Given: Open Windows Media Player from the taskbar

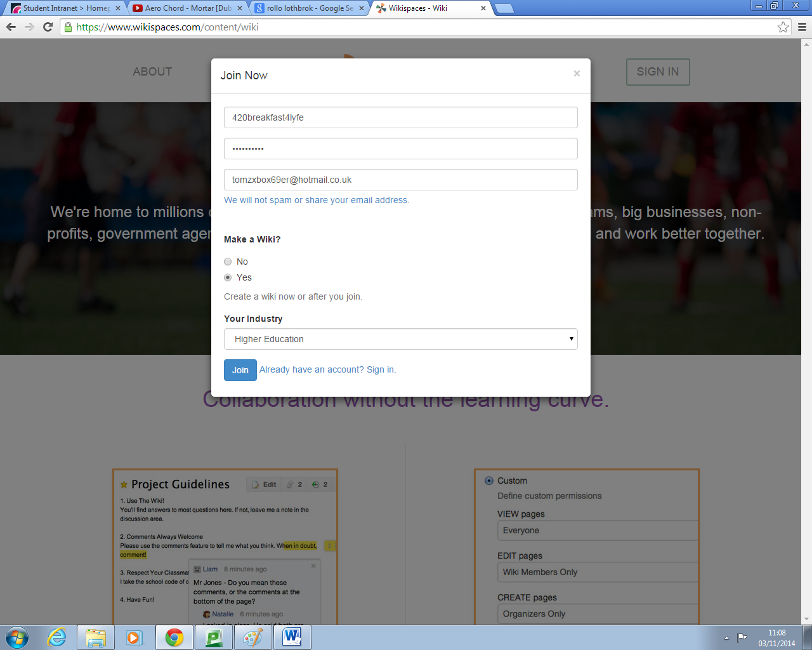Looking at the screenshot, I should (134, 637).
